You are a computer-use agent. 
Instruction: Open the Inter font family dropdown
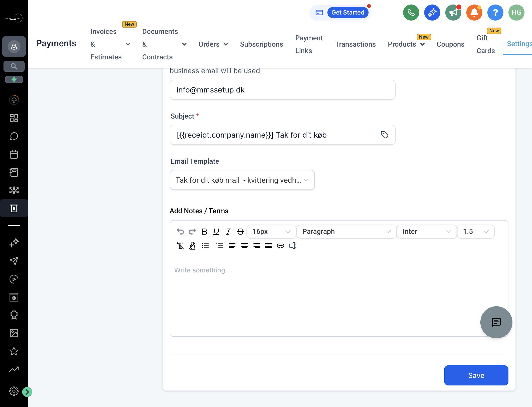coord(427,232)
